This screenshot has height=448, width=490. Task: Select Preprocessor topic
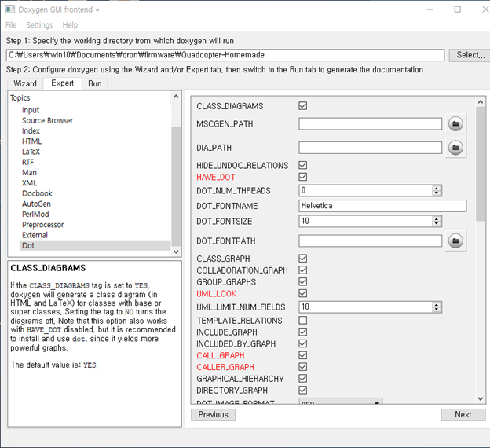pos(43,225)
